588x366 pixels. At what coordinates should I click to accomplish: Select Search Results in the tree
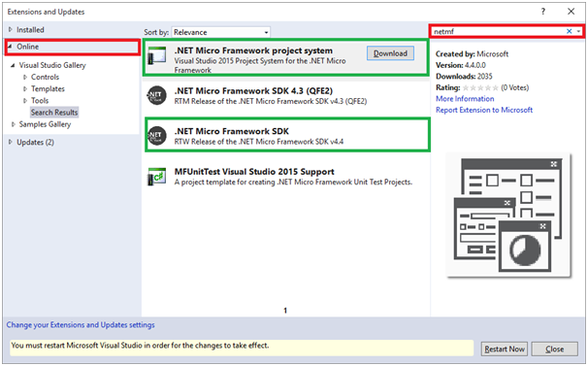pyautogui.click(x=54, y=113)
